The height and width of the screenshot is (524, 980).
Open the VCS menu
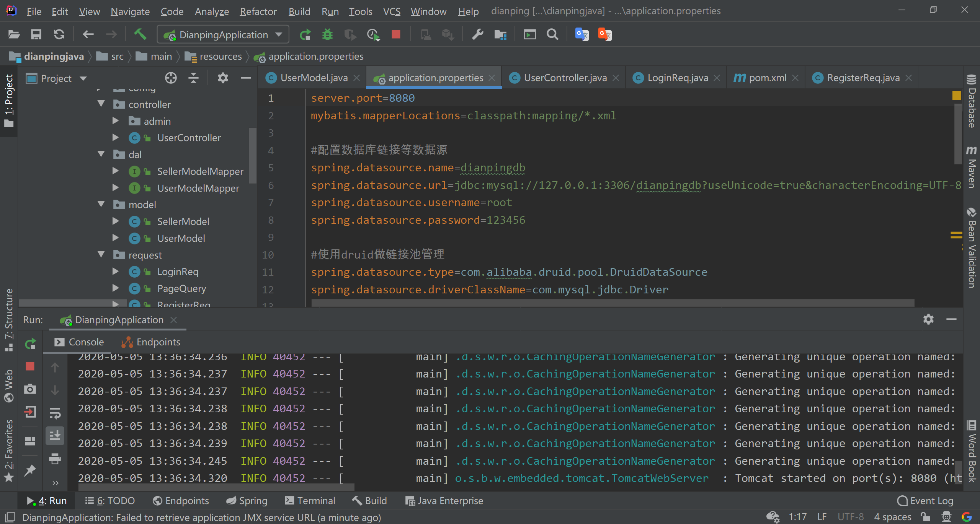[392, 11]
